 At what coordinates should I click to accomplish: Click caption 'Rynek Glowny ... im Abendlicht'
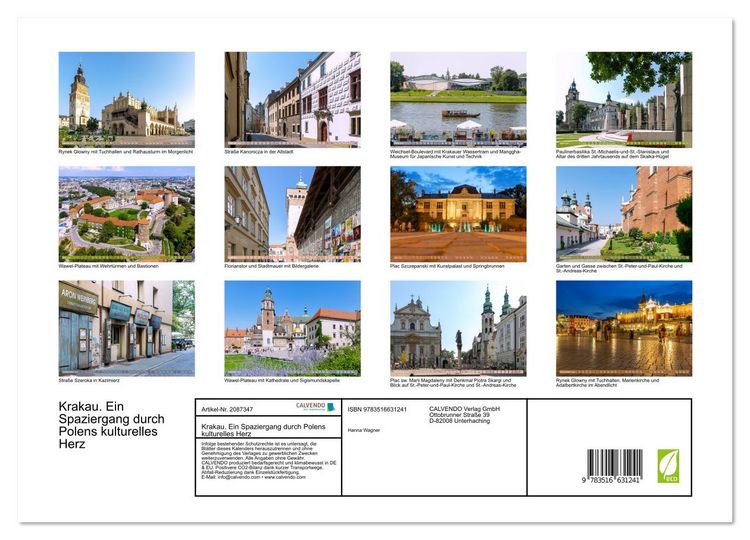click(x=607, y=383)
